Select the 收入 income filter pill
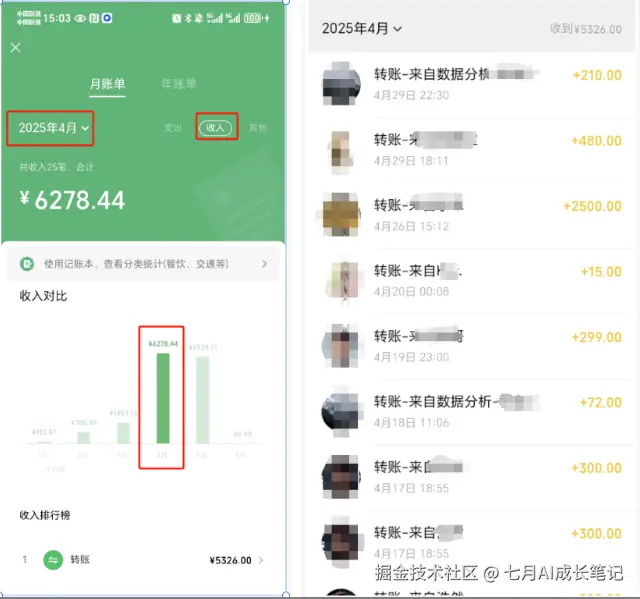Image resolution: width=640 pixels, height=599 pixels. (x=216, y=128)
